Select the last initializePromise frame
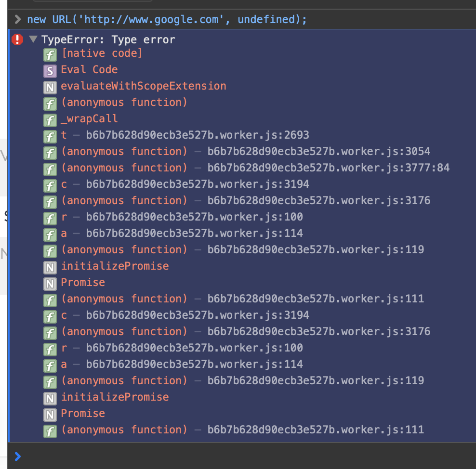The height and width of the screenshot is (469, 476). pos(115,397)
